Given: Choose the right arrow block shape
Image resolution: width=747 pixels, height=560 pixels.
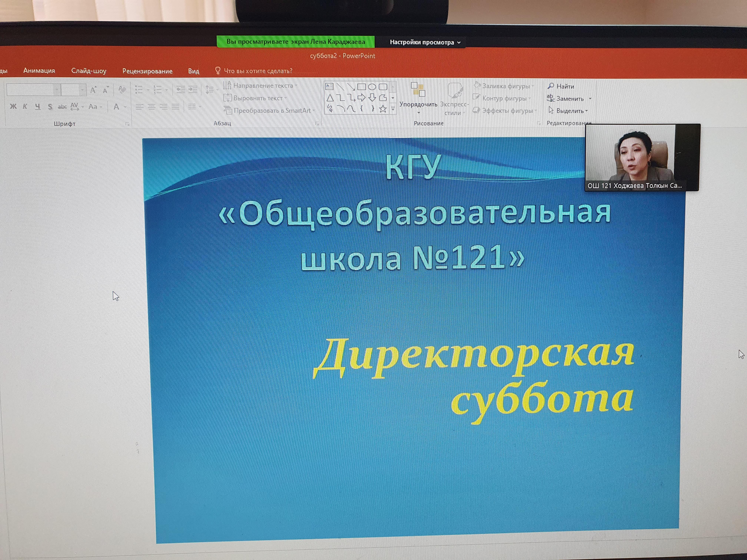Looking at the screenshot, I should (x=361, y=98).
